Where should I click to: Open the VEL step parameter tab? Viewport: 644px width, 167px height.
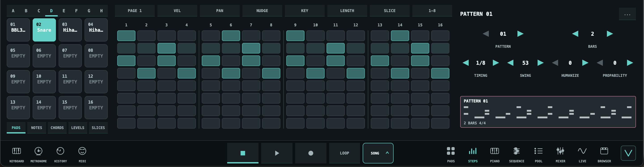tap(177, 11)
